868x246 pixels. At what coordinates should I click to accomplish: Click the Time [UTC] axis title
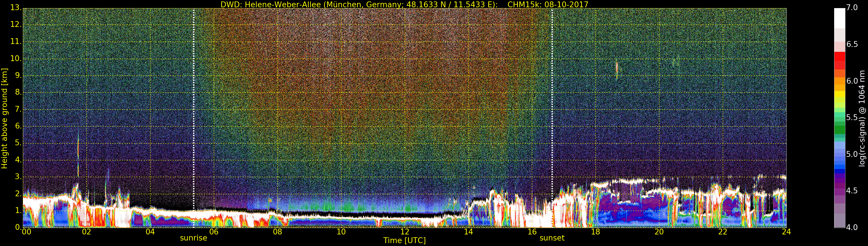pyautogui.click(x=404, y=241)
